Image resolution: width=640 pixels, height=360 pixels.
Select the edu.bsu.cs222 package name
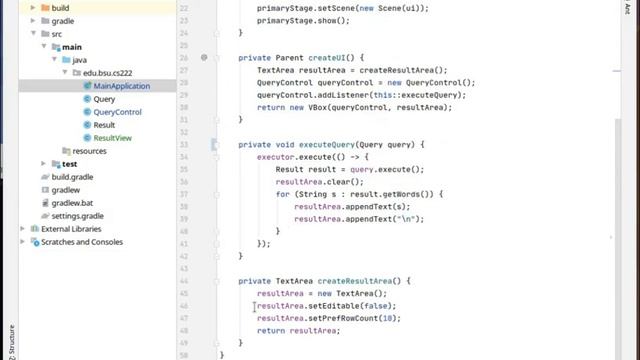tap(107, 73)
